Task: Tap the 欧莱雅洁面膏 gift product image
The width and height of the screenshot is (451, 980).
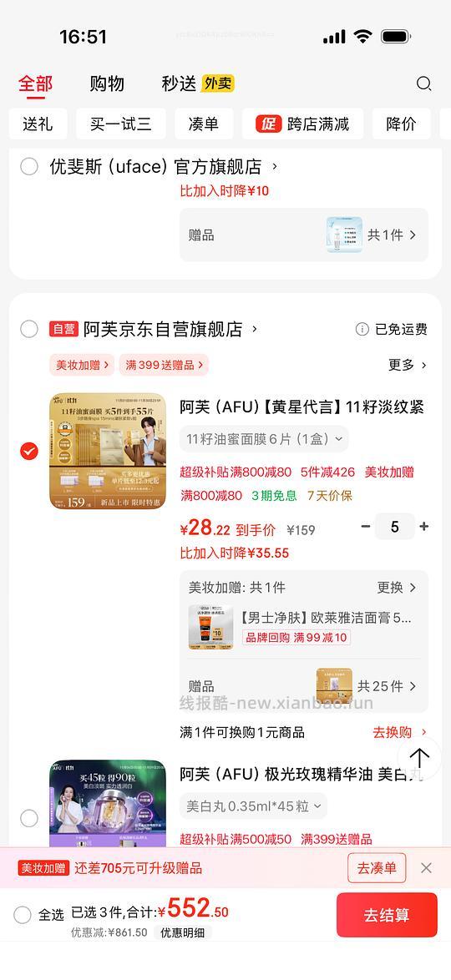Action: pyautogui.click(x=210, y=627)
